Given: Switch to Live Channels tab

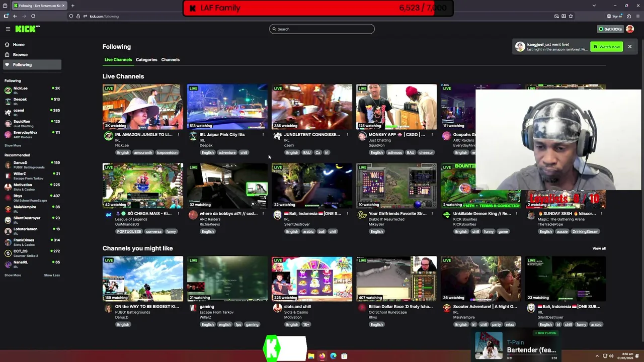Looking at the screenshot, I should [118, 60].
